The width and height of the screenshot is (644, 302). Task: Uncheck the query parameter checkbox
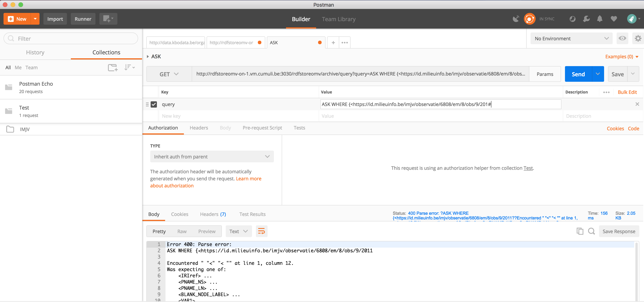pyautogui.click(x=154, y=104)
